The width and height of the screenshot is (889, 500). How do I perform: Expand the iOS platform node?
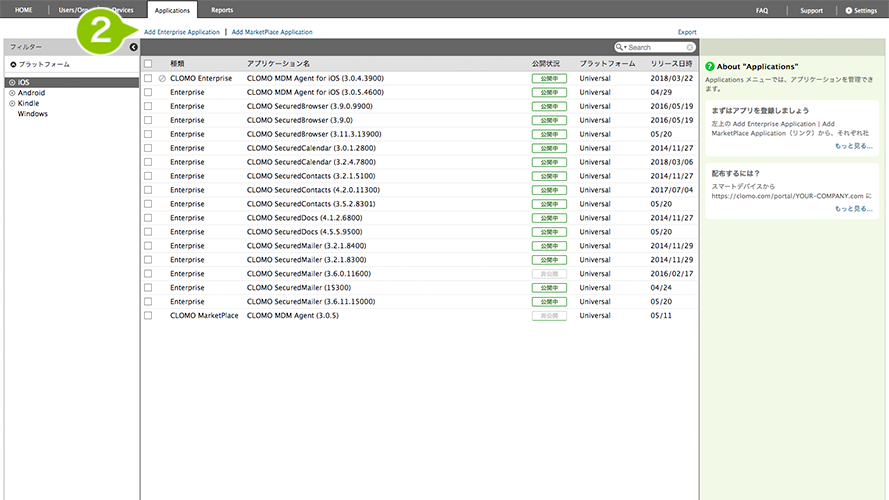[x=12, y=83]
